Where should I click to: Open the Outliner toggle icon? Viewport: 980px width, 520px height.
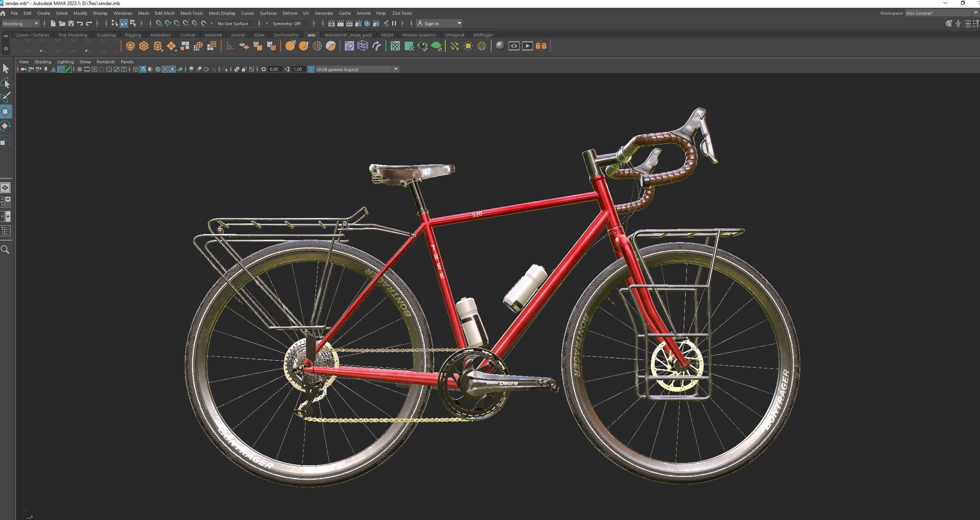(5, 231)
